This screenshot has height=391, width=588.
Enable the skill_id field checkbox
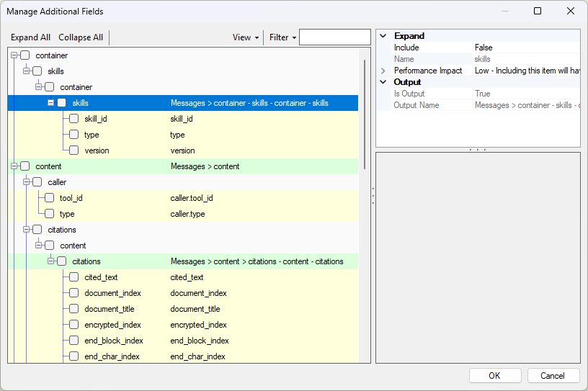tap(74, 119)
